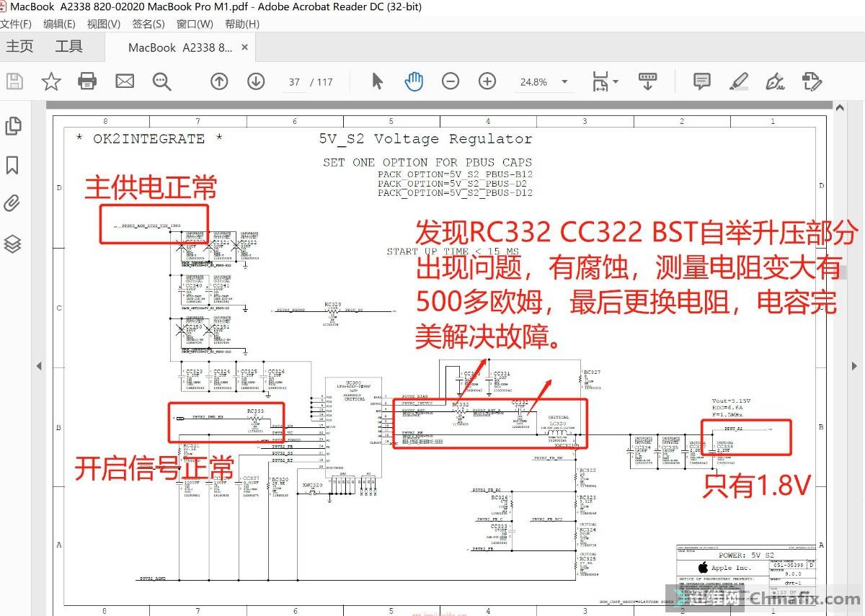Go to previous page arrow

point(219,81)
